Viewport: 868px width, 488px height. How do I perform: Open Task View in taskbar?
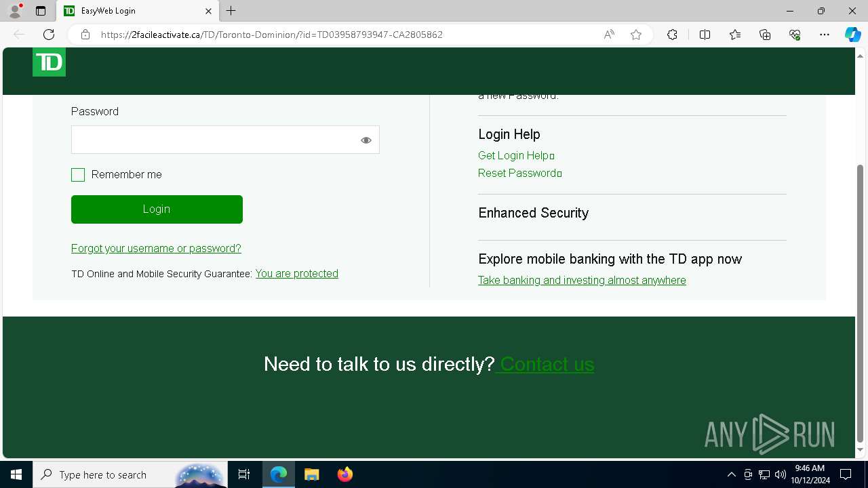(x=244, y=474)
